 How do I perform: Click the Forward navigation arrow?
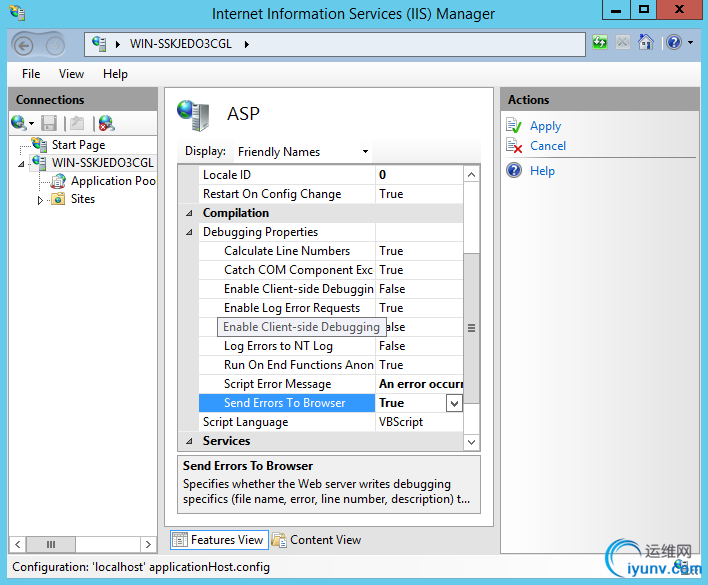click(x=56, y=46)
